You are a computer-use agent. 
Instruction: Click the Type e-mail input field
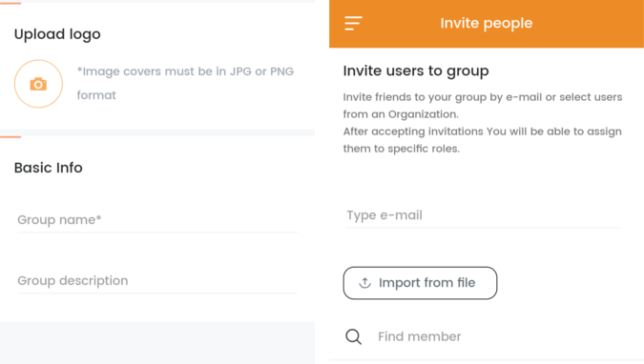coord(483,215)
